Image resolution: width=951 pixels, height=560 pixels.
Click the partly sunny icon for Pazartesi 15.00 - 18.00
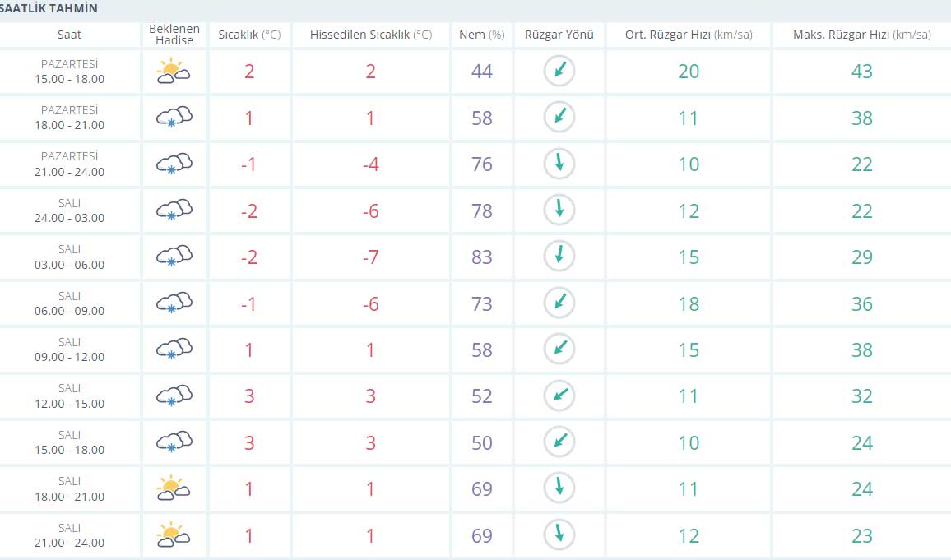click(174, 72)
